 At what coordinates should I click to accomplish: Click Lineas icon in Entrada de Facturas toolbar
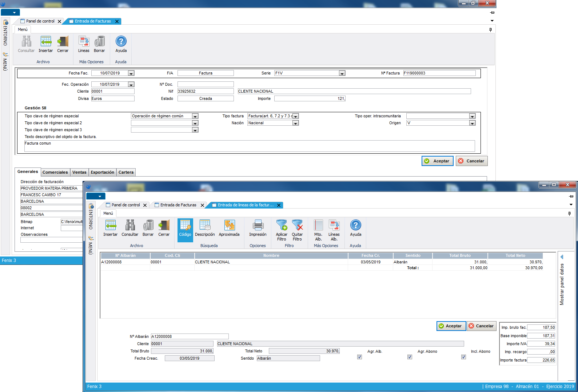84,42
